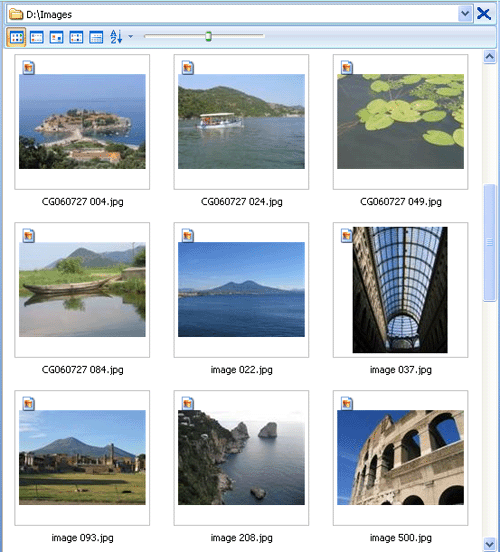Click the blue X close button
Screen dimensions: 500x552
point(484,14)
